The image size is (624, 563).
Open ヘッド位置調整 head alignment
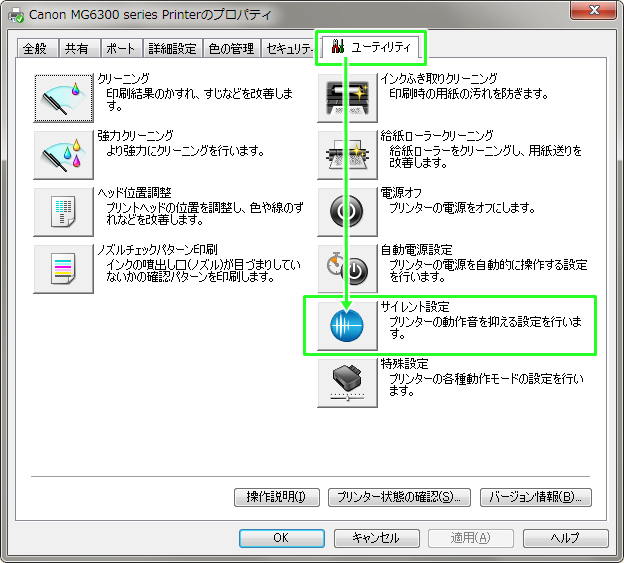pyautogui.click(x=63, y=212)
